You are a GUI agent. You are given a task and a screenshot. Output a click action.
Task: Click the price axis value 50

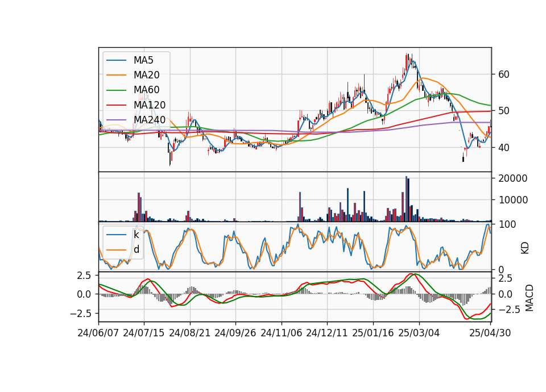click(x=504, y=111)
